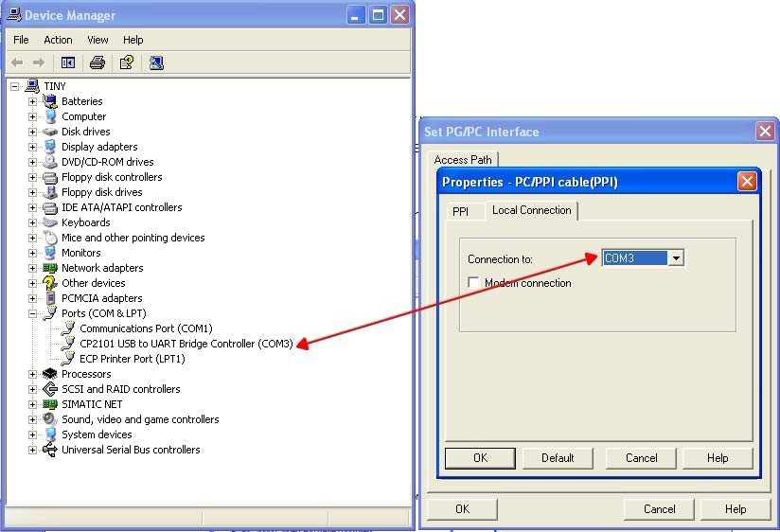Open the View menu in Device Manager

coord(97,40)
